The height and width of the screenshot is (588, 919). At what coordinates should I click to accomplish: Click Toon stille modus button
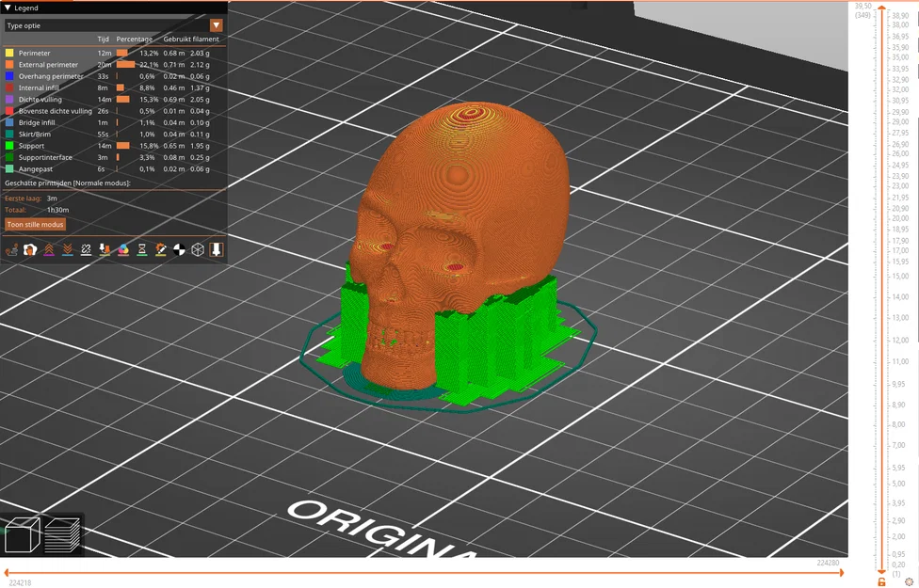[x=35, y=224]
